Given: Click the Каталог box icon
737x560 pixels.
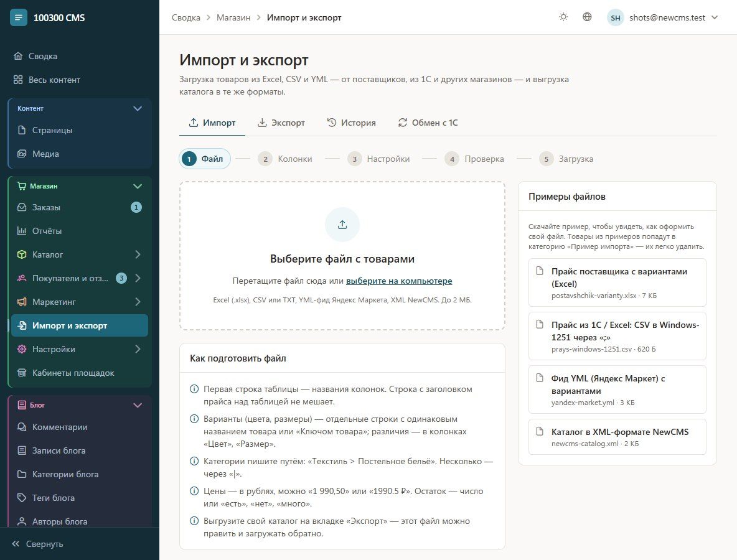Looking at the screenshot, I should click(22, 254).
